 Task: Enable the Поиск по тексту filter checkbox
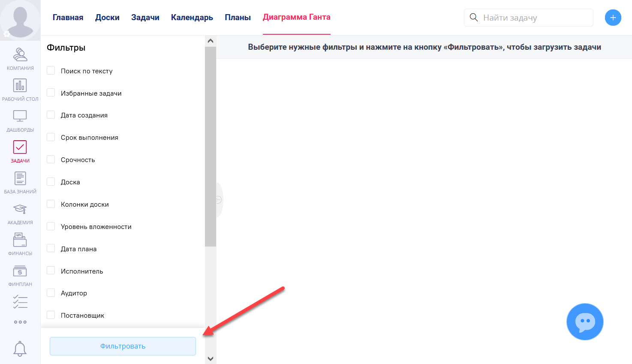click(x=51, y=71)
